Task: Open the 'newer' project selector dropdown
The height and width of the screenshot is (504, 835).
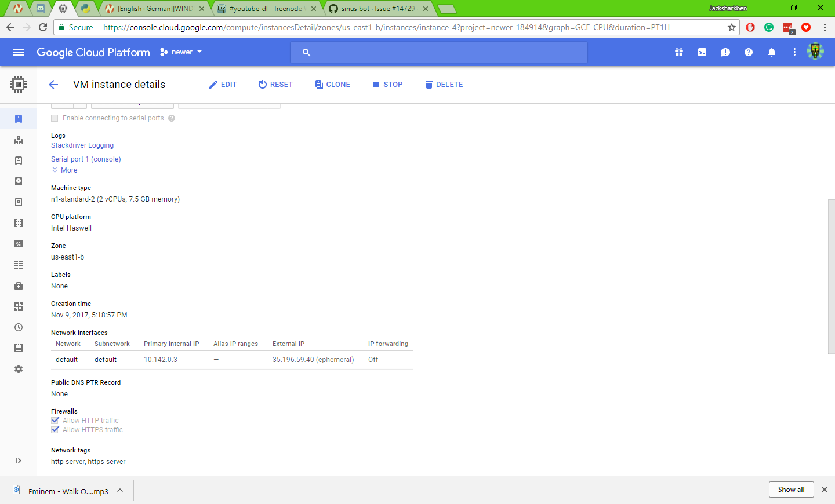Action: (181, 52)
